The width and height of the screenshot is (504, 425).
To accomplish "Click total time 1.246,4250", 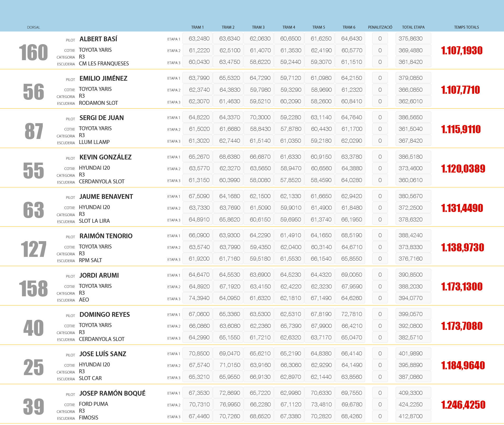I will (x=463, y=405).
